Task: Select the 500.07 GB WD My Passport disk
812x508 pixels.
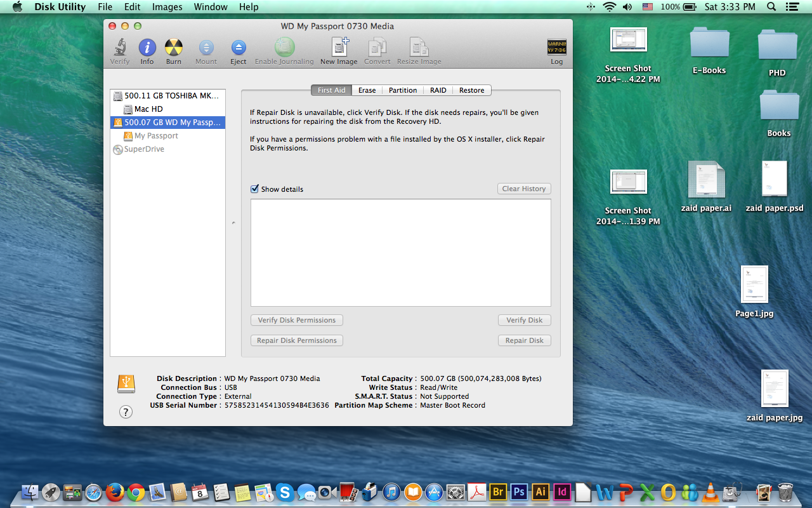Action: tap(167, 123)
